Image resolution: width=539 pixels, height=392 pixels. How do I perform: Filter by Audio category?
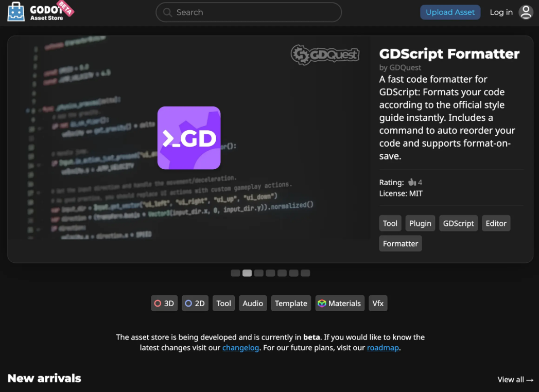coord(253,304)
